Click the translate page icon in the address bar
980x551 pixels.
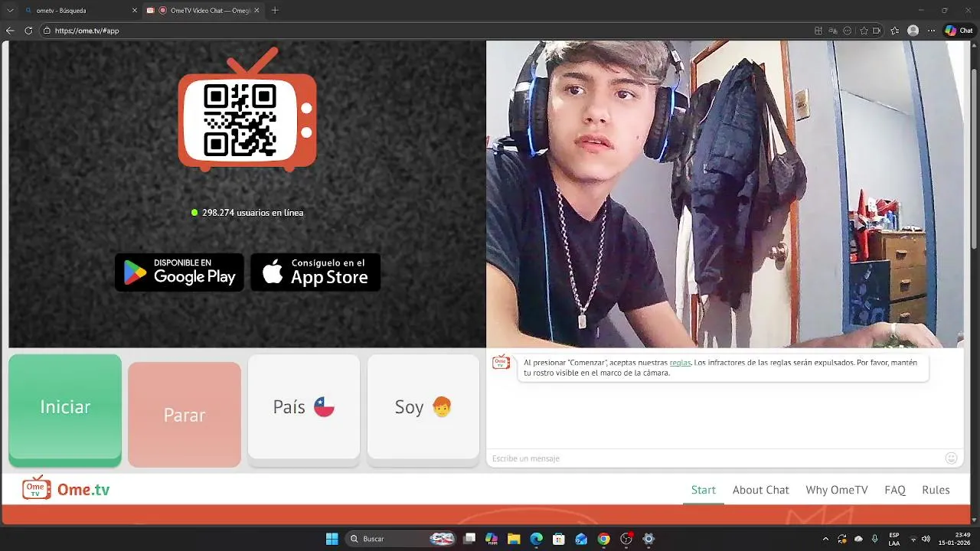coord(833,31)
